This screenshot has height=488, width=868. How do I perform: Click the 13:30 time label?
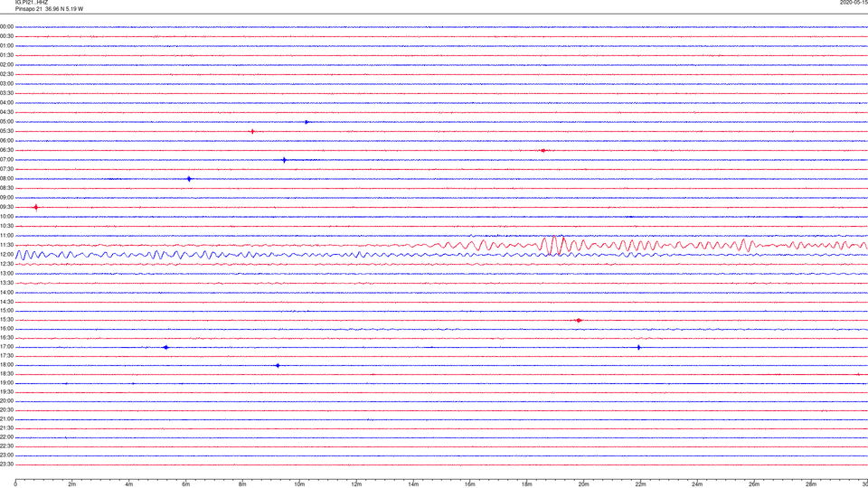coord(6,283)
